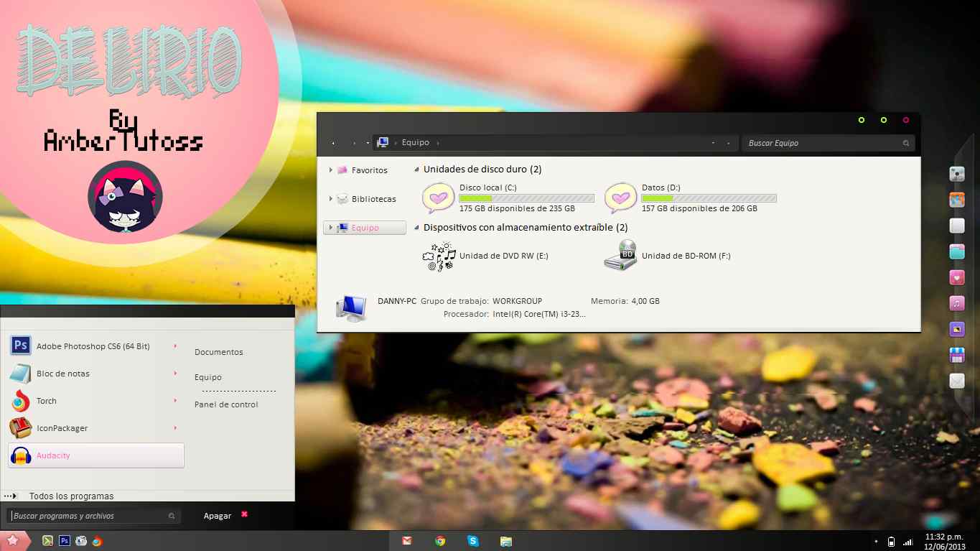The height and width of the screenshot is (551, 980).
Task: Click the Firefox icon in taskbar quick launch
Action: point(97,541)
